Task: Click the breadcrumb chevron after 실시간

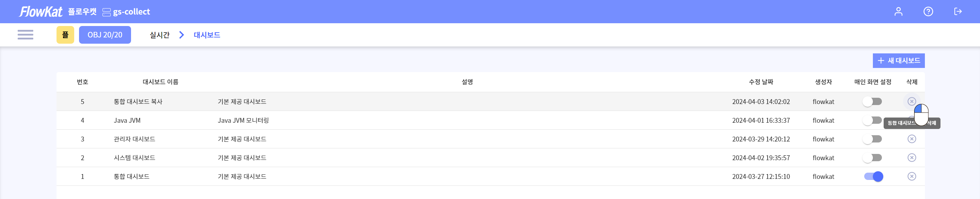Action: tap(181, 35)
